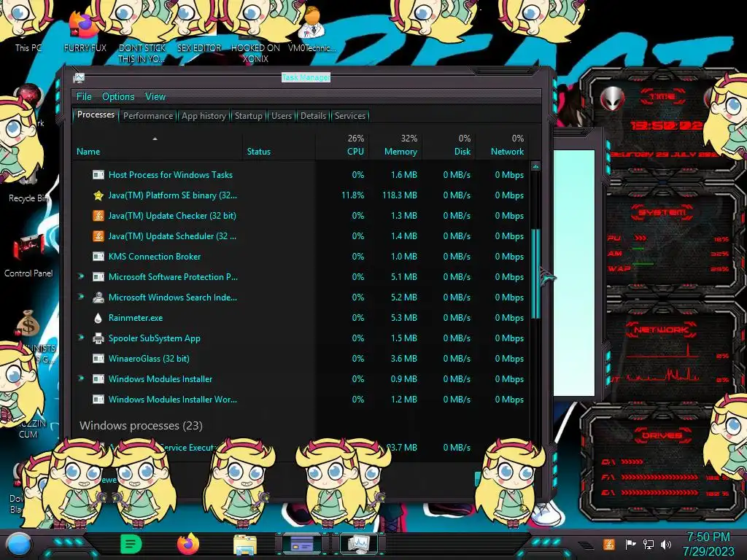Open VM0Technic desktop shortcut
Image resolution: width=747 pixels, height=560 pixels.
click(311, 28)
